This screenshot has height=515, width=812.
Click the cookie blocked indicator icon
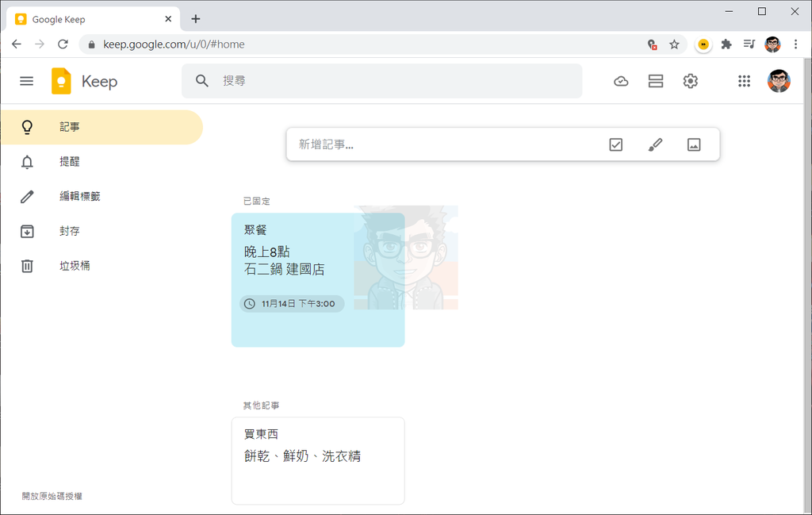tap(652, 44)
